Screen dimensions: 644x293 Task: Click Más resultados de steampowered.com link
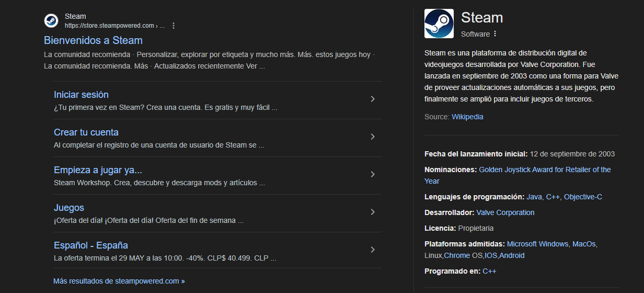[x=119, y=281]
